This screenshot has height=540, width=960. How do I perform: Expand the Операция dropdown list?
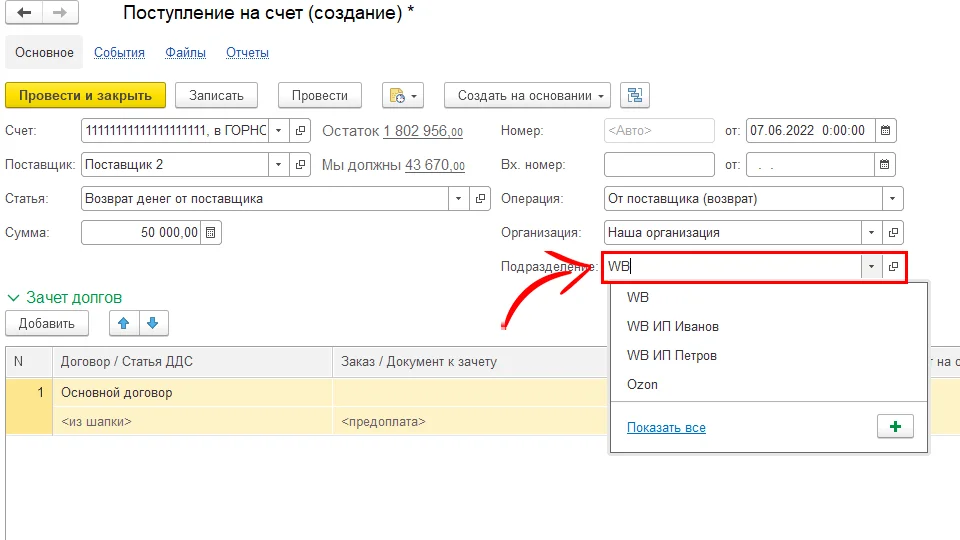pos(892,199)
